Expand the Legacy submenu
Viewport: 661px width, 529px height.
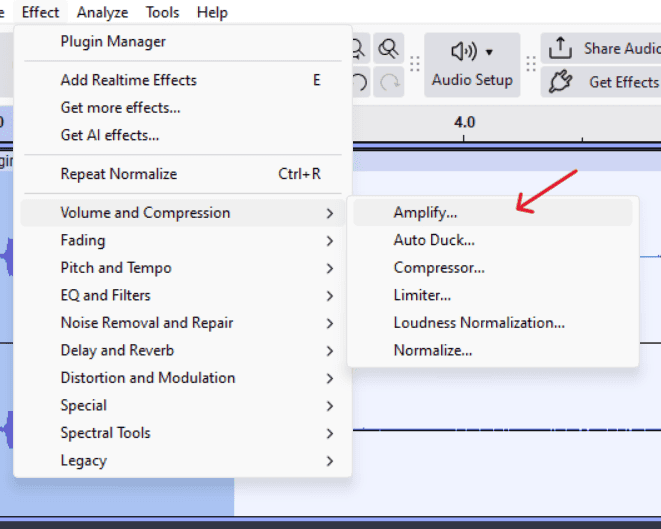pyautogui.click(x=183, y=460)
